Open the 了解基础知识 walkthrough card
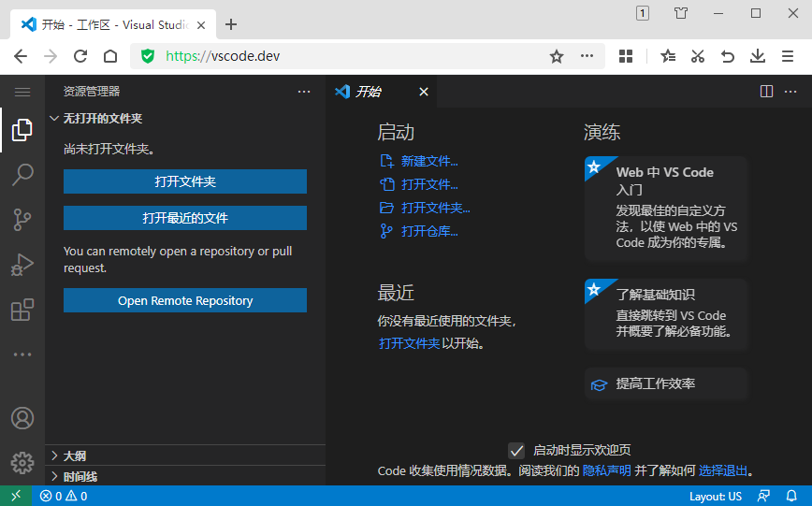 (x=667, y=315)
